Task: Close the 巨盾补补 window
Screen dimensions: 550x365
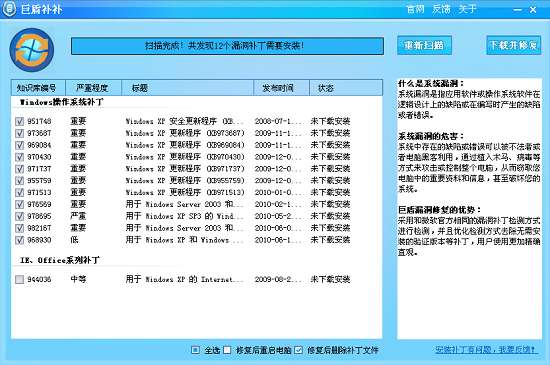Action: 533,10
